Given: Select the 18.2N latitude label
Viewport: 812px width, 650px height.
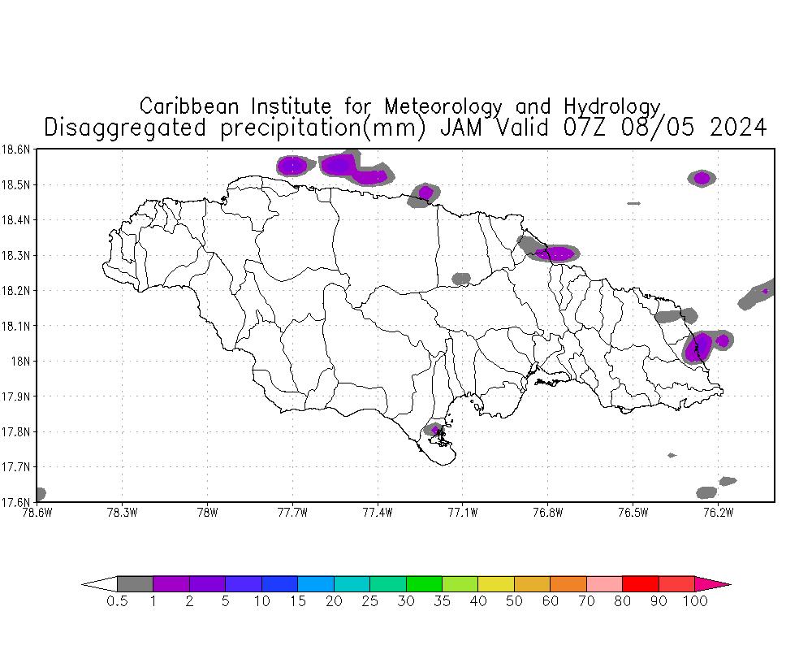Looking at the screenshot, I should click(15, 291).
